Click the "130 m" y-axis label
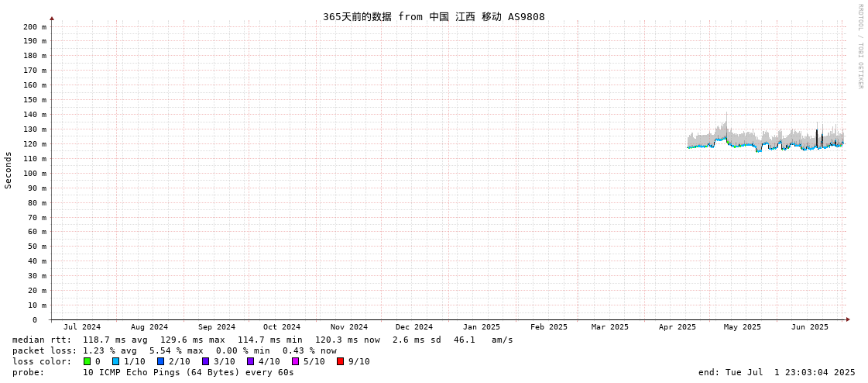The height and width of the screenshot is (383, 868). point(35,129)
